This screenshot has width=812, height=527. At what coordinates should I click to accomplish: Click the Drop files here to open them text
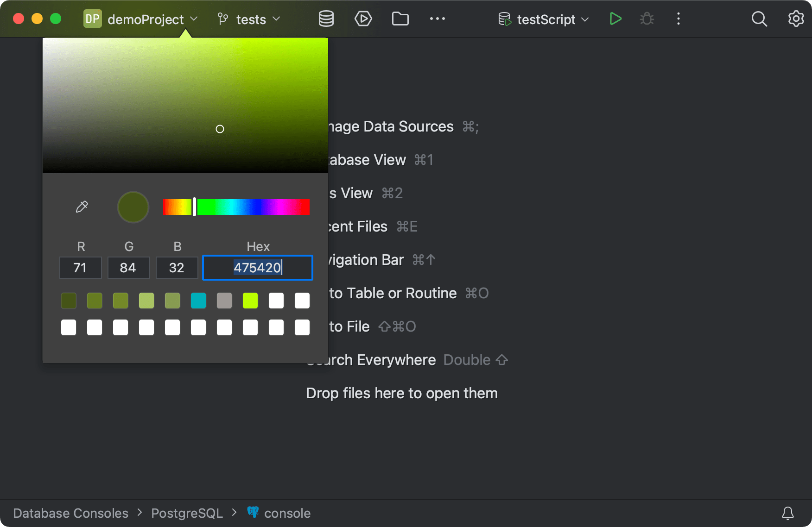click(x=402, y=393)
